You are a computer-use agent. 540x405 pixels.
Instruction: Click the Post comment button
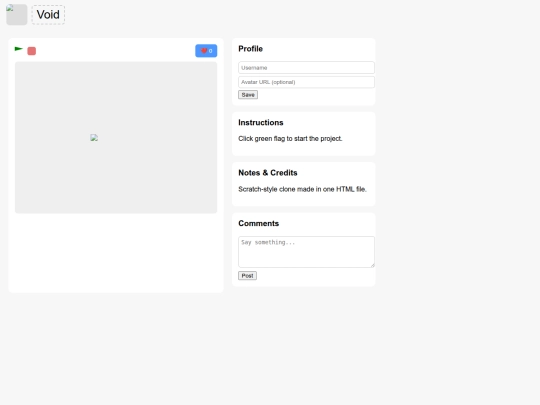pyautogui.click(x=247, y=276)
